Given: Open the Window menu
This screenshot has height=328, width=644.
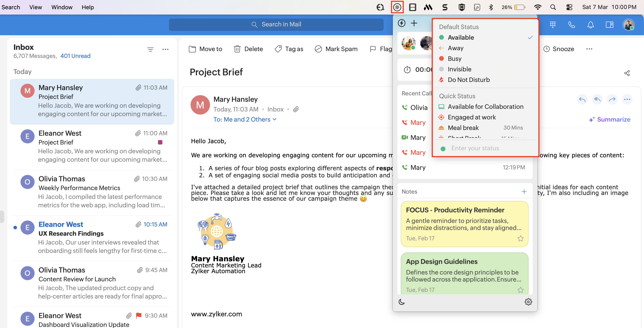Looking at the screenshot, I should point(62,7).
